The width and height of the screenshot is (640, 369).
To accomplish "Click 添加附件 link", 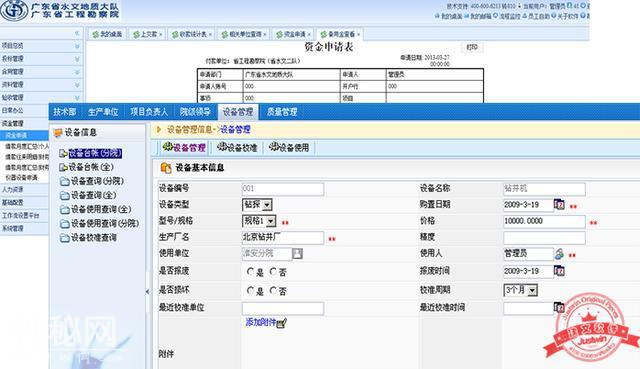I will [260, 322].
